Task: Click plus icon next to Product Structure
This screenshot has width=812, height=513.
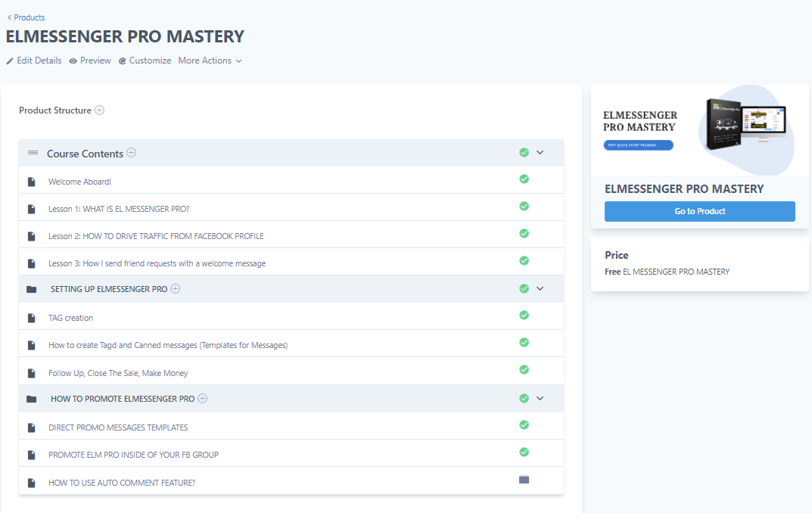Action: coord(99,110)
